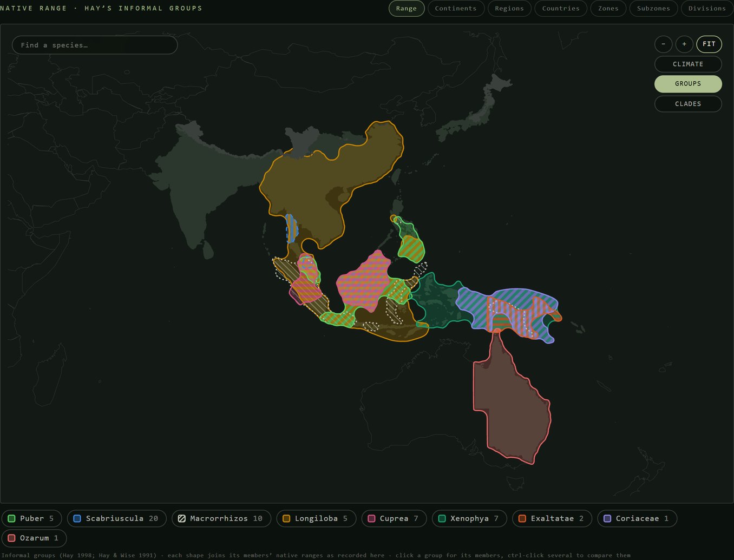Click the blue Scabriuscula range in Myanmar
This screenshot has height=560, width=734.
tap(291, 228)
